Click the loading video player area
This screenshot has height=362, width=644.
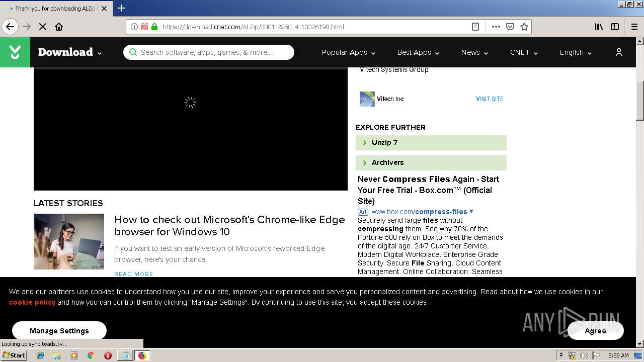(191, 129)
